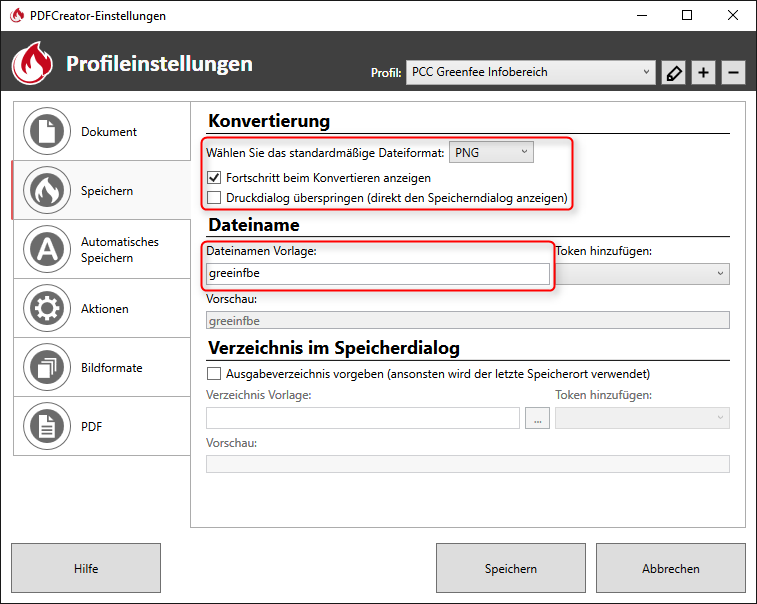Click the Dokument page icon in sidebar
The image size is (757, 604).
click(x=45, y=132)
